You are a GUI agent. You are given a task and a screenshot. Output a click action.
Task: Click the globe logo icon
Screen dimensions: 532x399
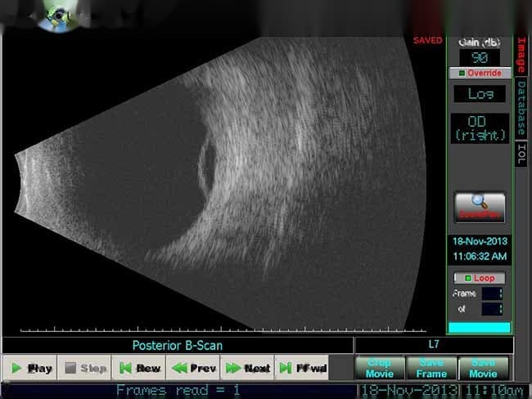click(57, 16)
